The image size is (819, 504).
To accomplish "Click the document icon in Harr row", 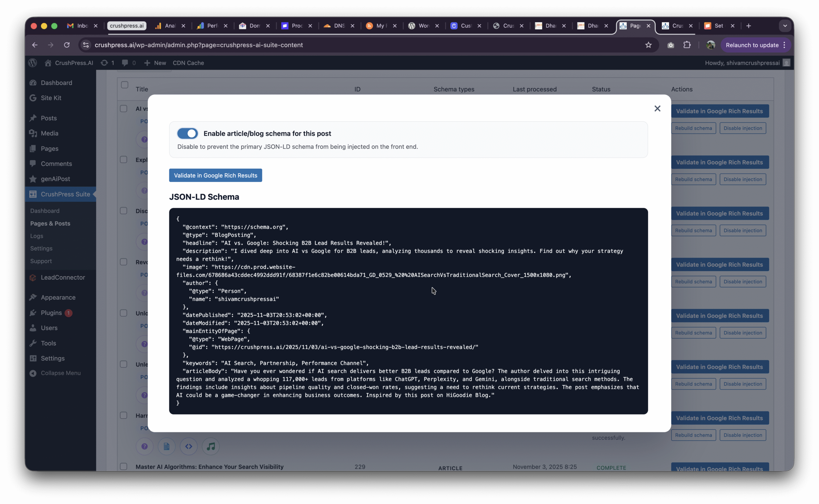I will click(166, 446).
